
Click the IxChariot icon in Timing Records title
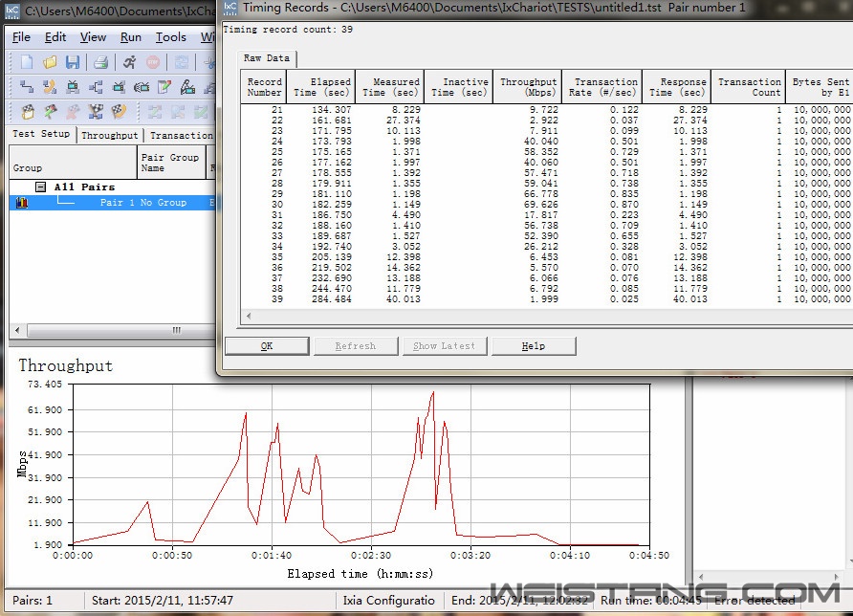(x=230, y=8)
